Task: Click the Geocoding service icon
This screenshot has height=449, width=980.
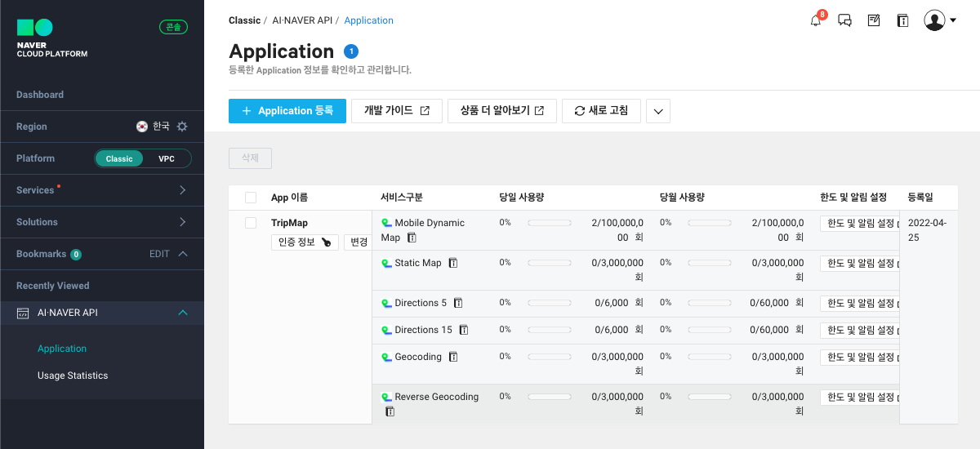Action: pyautogui.click(x=386, y=357)
